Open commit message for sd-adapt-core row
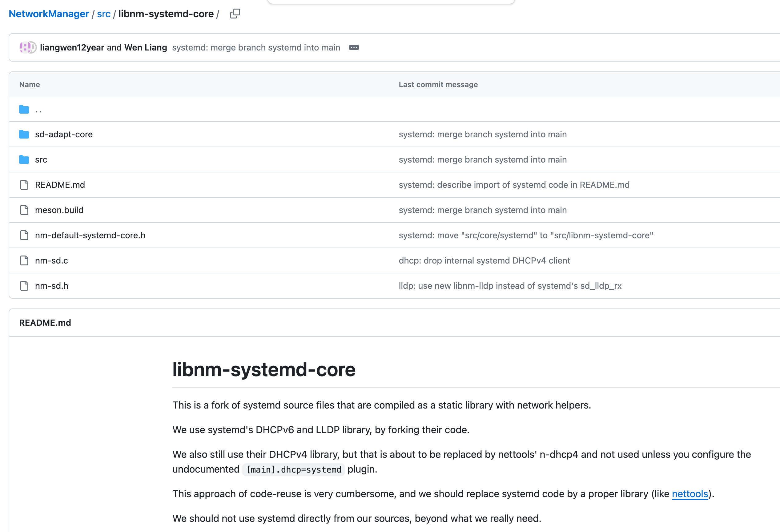 [483, 134]
